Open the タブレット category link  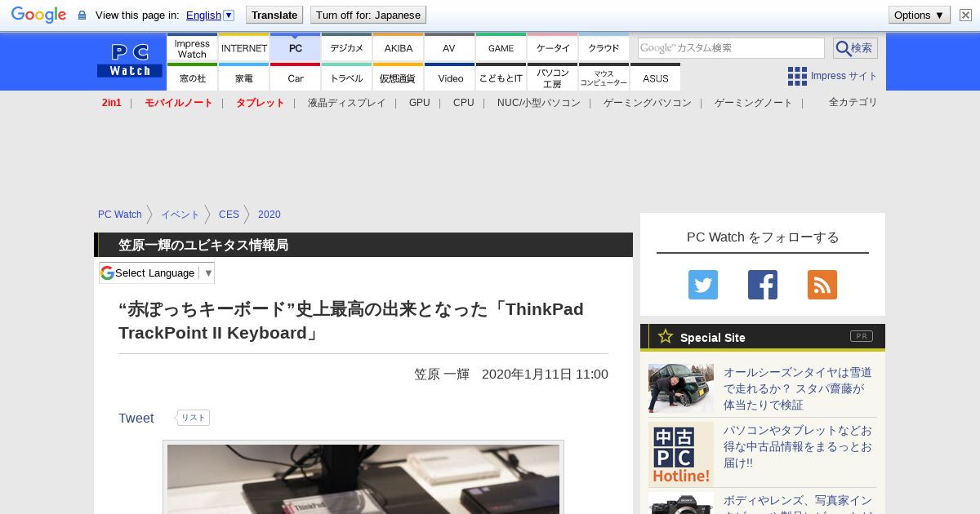[x=260, y=103]
